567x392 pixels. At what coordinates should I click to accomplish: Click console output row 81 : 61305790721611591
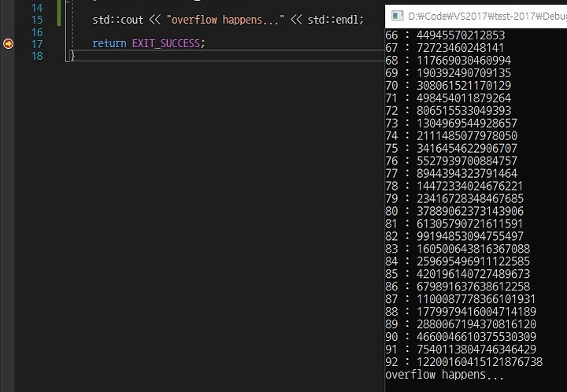tap(454, 224)
